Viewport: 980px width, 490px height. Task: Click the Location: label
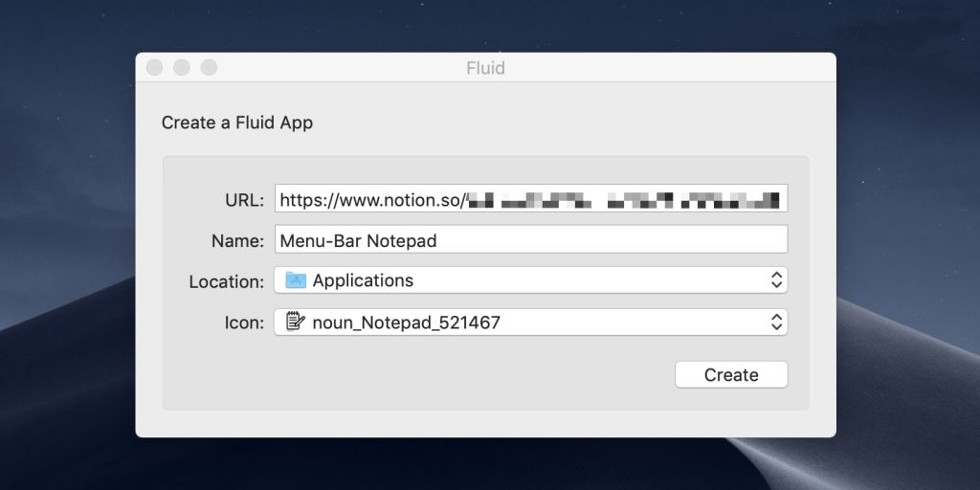(227, 282)
